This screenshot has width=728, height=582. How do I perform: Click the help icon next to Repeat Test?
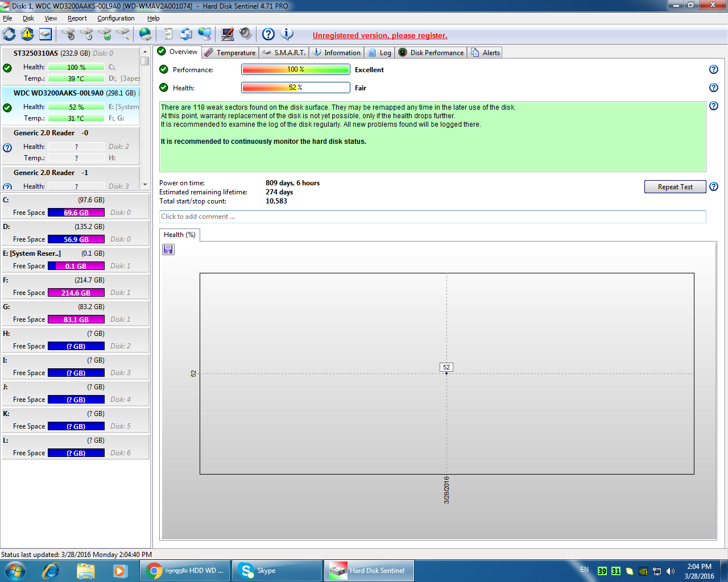(714, 186)
